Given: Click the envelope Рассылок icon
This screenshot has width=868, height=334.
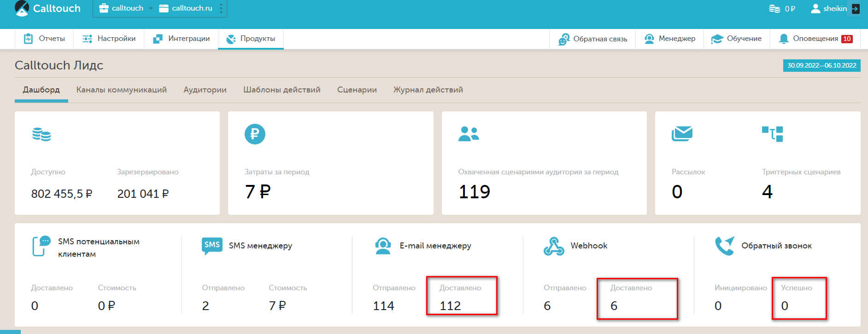Looking at the screenshot, I should tap(682, 134).
